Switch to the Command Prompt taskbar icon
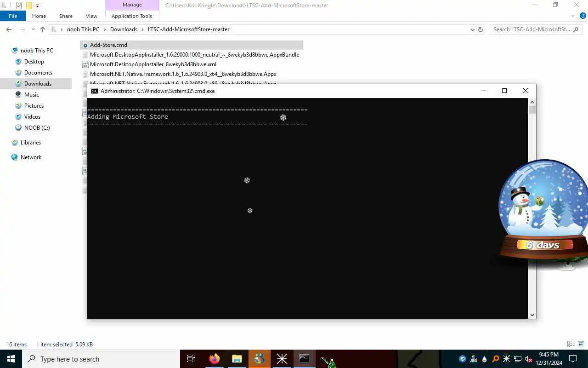 pyautogui.click(x=304, y=359)
